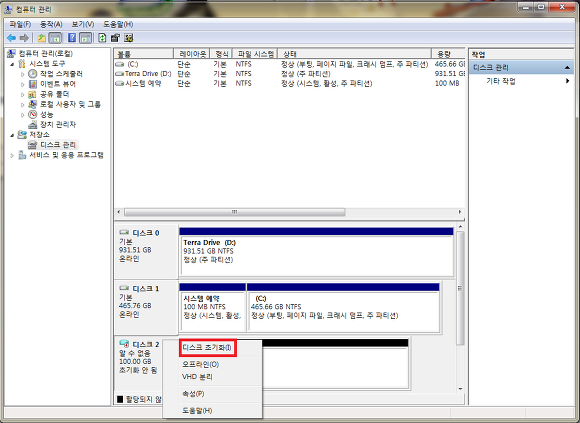Click the Back arrow in the toolbar
580x423 pixels.
pyautogui.click(x=11, y=38)
